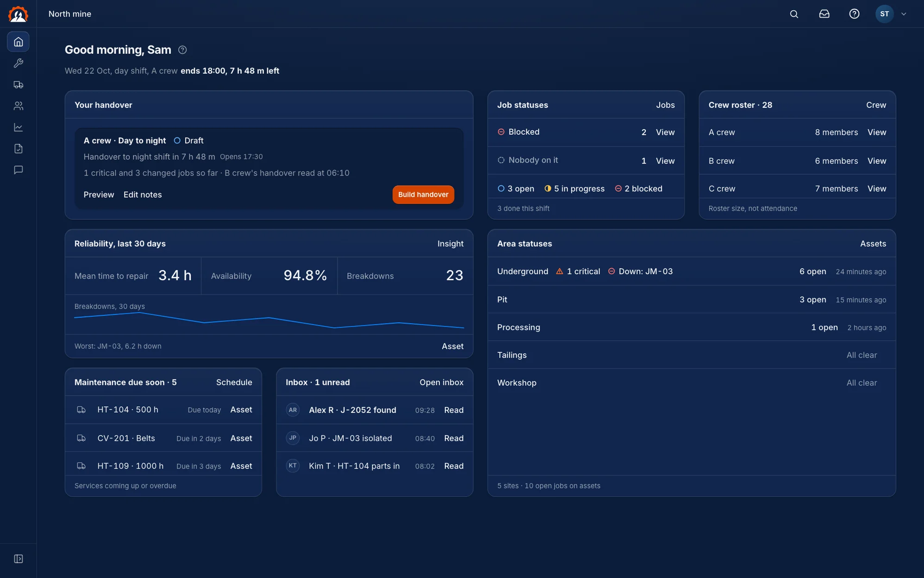Click the search magnifier icon
The width and height of the screenshot is (924, 578).
tap(794, 14)
